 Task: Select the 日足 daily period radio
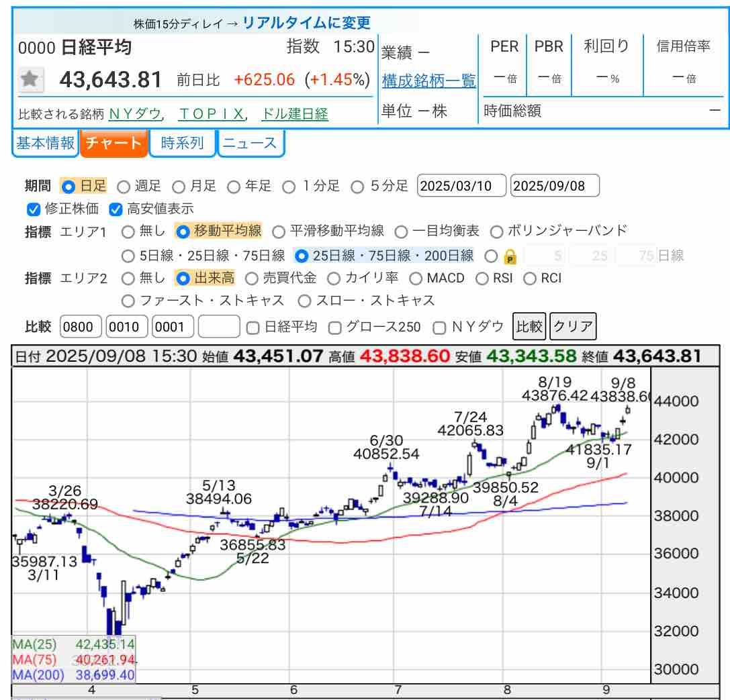[69, 187]
